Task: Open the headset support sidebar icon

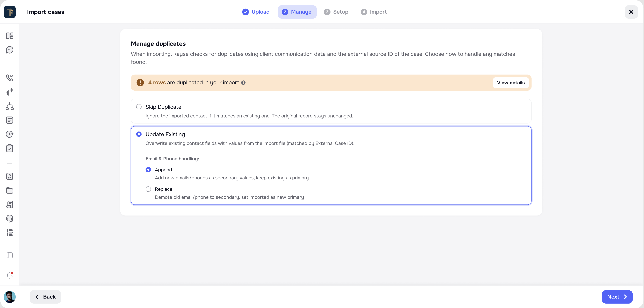Action: [x=10, y=219]
